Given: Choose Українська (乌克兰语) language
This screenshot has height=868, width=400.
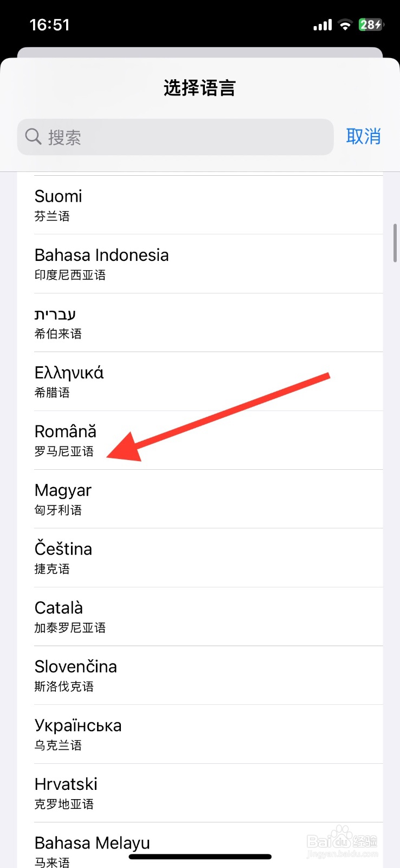Looking at the screenshot, I should point(200,734).
